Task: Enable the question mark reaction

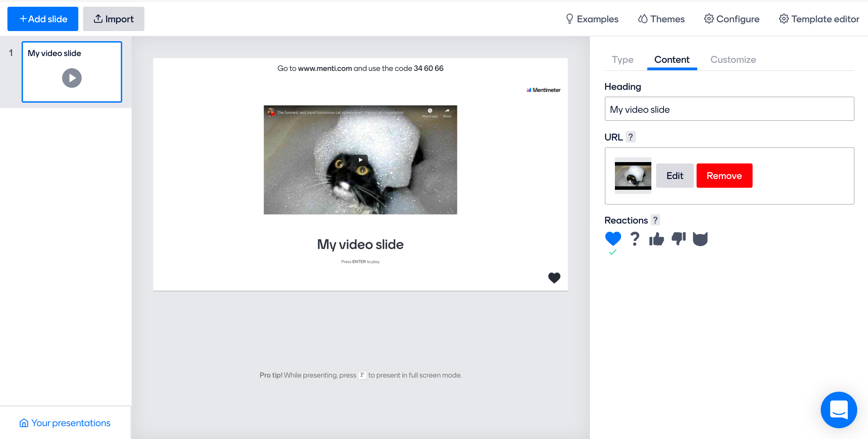Action: (x=634, y=239)
